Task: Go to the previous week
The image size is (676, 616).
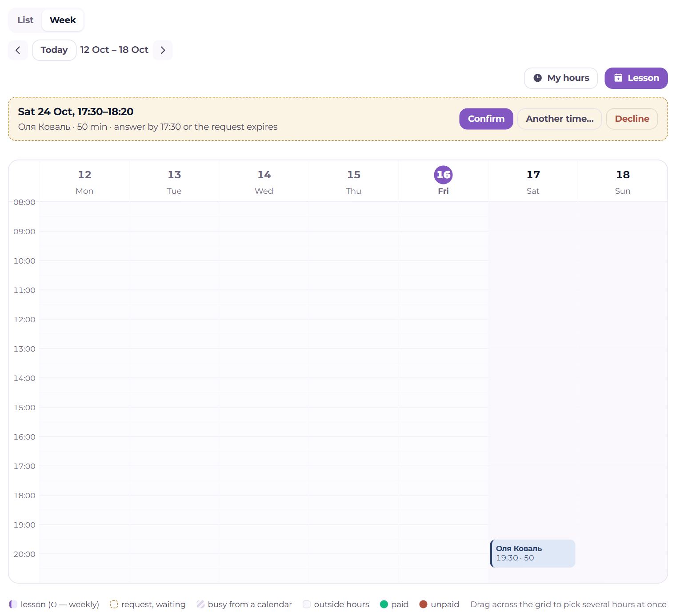Action: (18, 50)
